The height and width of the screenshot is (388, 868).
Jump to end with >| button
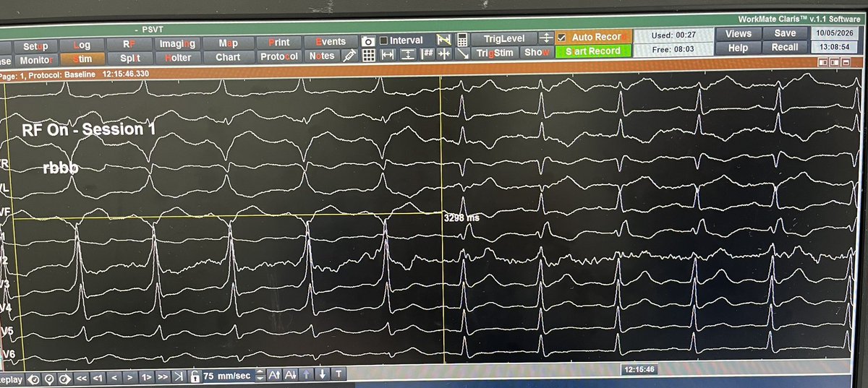tap(178, 377)
